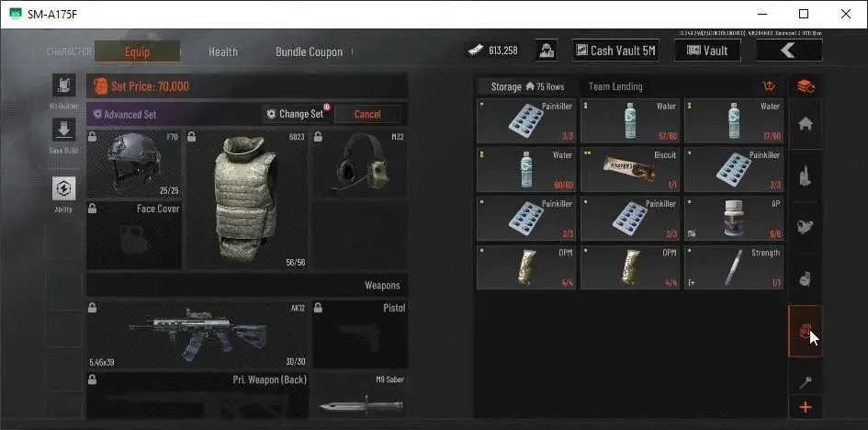Select the Biscuit item in storage
Screen dimensions: 868x430
point(630,170)
